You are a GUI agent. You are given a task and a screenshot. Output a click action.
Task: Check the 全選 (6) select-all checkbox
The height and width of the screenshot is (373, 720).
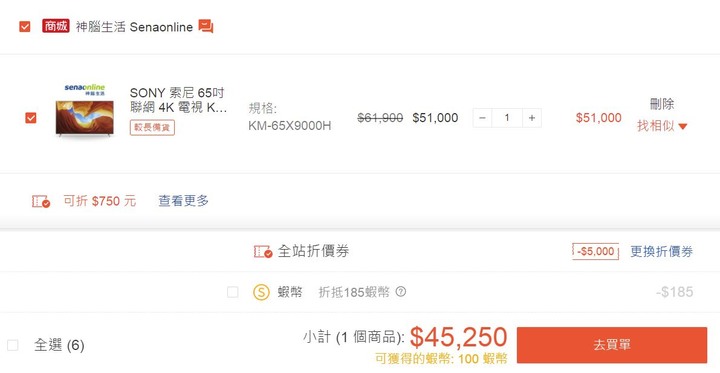click(x=13, y=345)
